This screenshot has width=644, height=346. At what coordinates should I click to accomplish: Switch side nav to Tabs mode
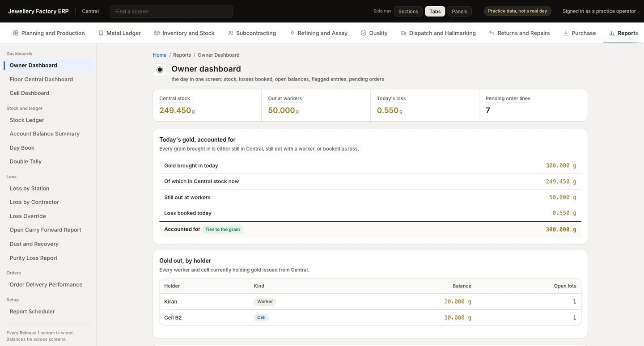[435, 11]
